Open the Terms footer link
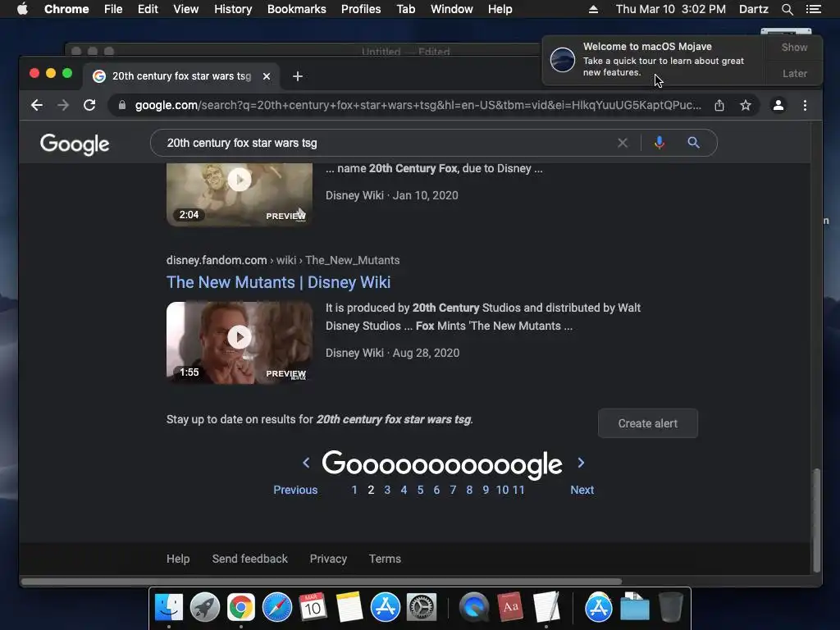The image size is (840, 630). point(385,559)
